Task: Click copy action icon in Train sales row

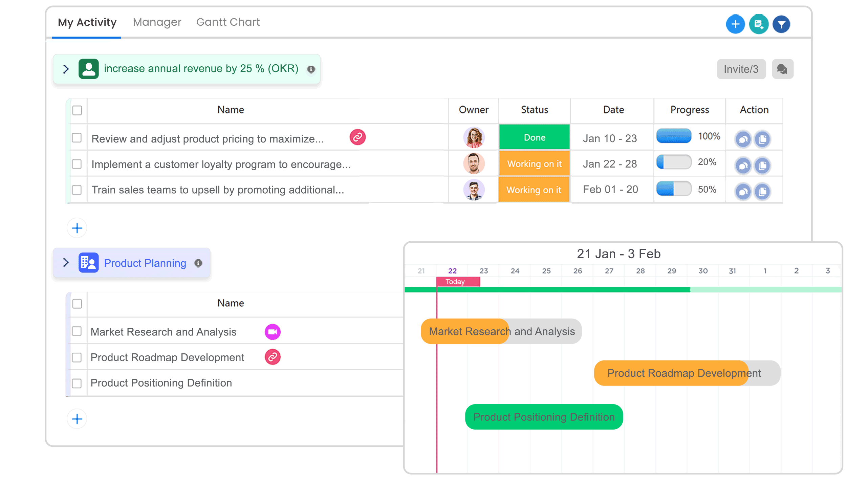Action: click(762, 192)
